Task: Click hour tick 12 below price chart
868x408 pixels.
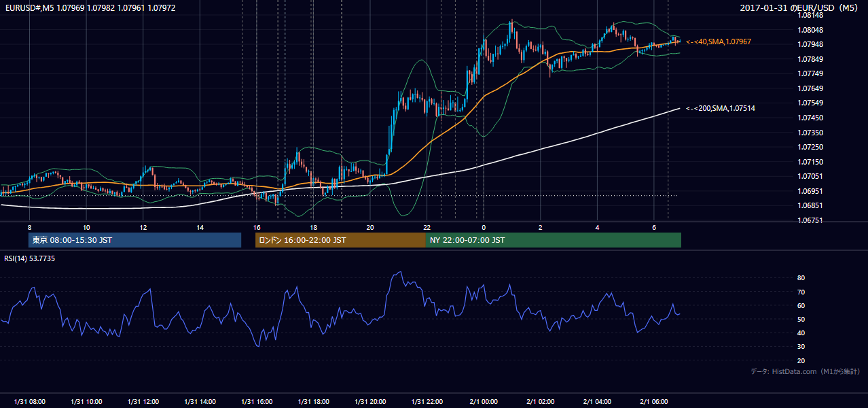Action: click(x=143, y=227)
